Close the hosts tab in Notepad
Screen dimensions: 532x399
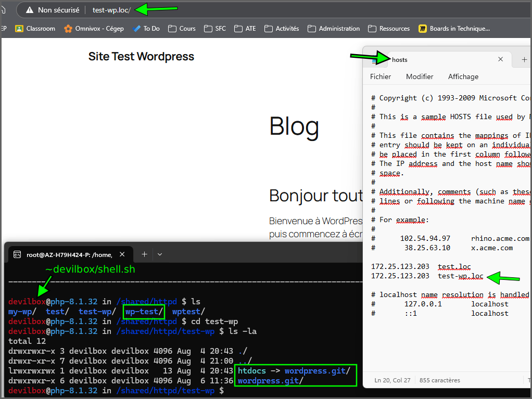(500, 59)
